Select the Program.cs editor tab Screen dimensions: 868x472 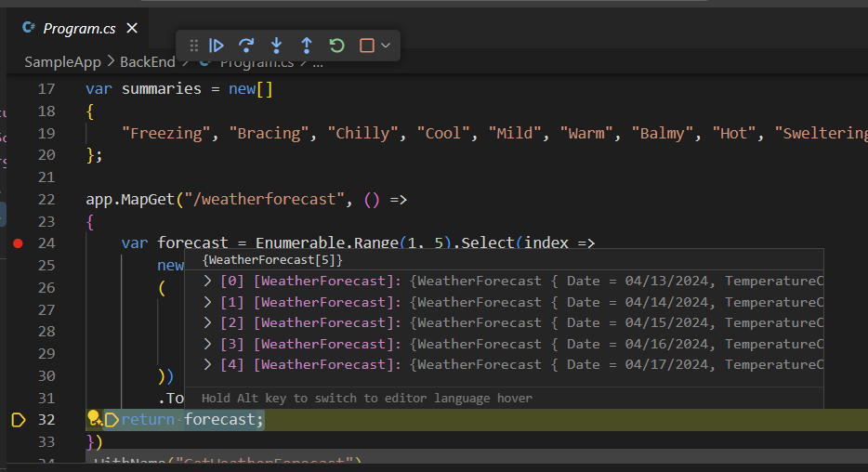coord(79,29)
